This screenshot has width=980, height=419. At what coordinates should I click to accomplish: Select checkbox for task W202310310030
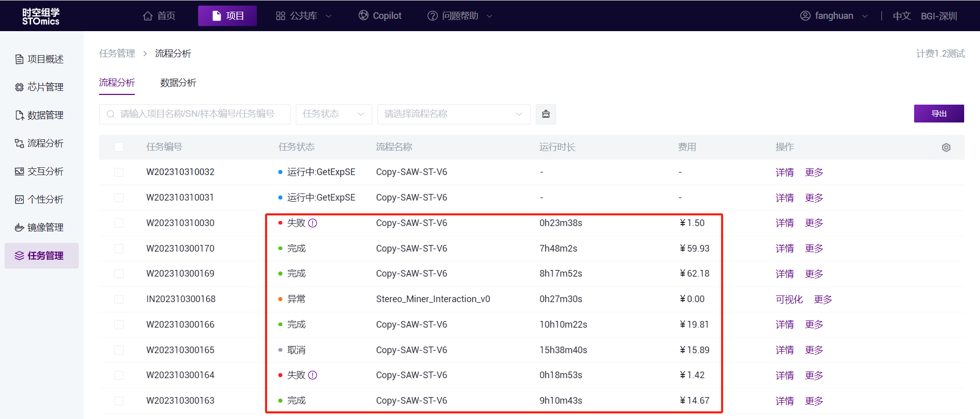pos(119,223)
